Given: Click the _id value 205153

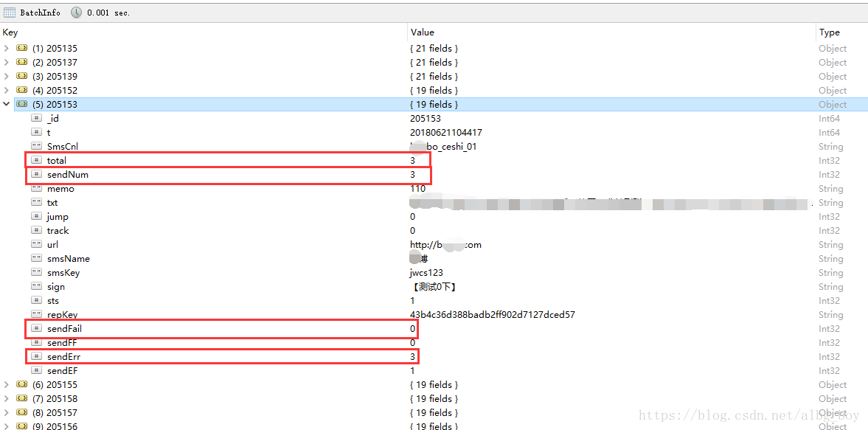Looking at the screenshot, I should (x=425, y=119).
